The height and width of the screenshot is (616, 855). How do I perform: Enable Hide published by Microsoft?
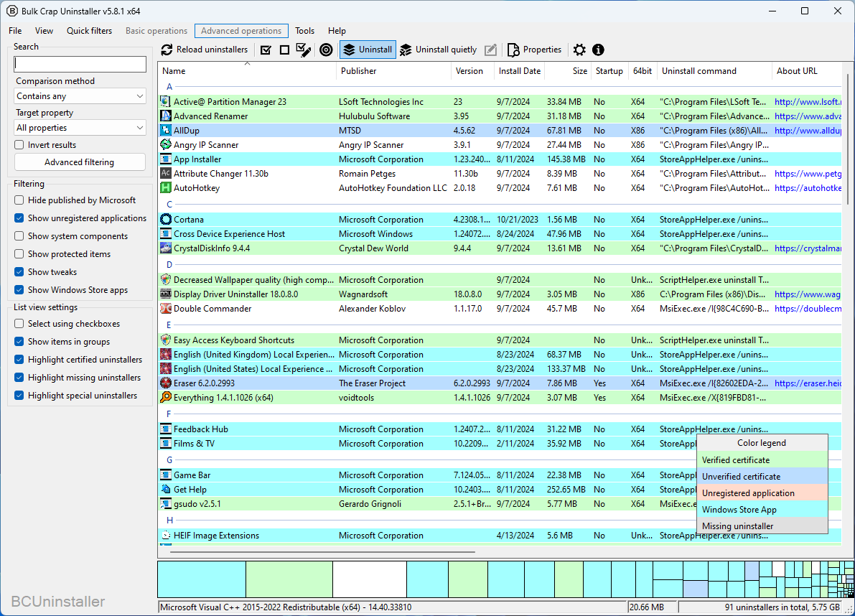click(x=19, y=200)
